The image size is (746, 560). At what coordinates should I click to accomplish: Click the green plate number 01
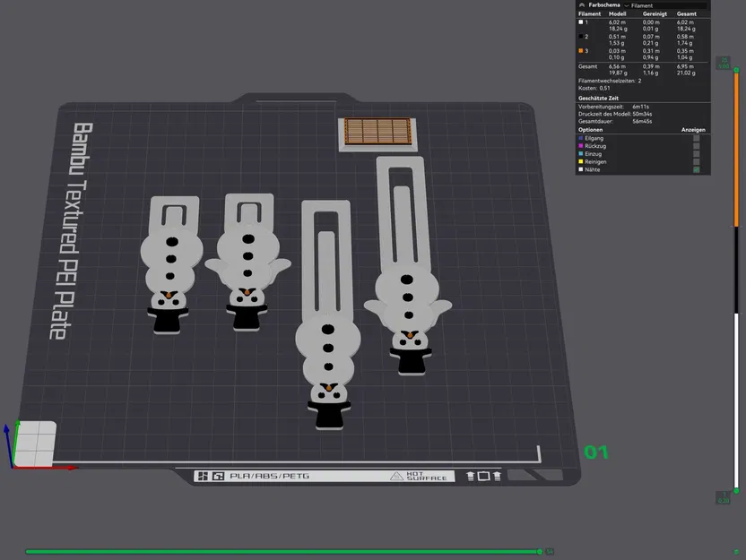click(x=596, y=452)
